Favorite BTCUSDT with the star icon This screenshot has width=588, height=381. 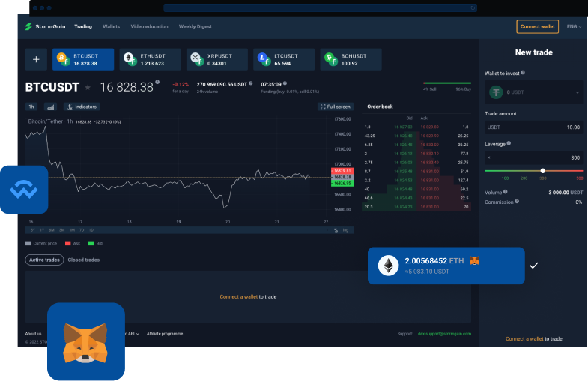[88, 88]
